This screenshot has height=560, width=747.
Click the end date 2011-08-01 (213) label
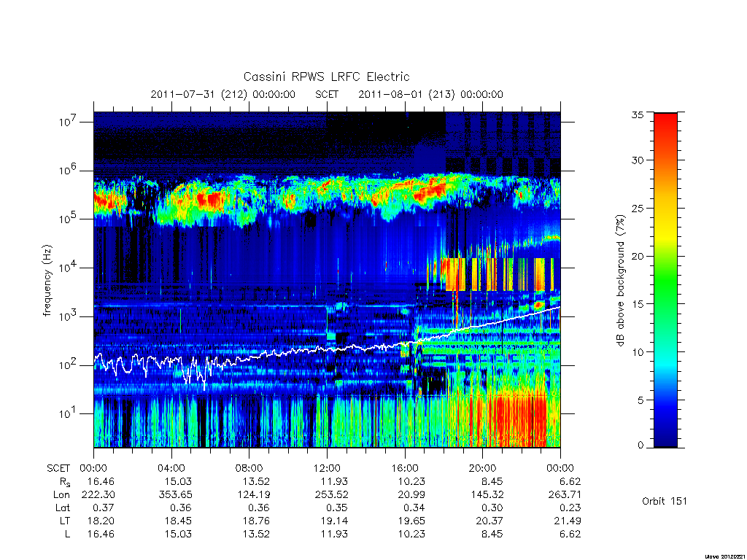(x=430, y=94)
